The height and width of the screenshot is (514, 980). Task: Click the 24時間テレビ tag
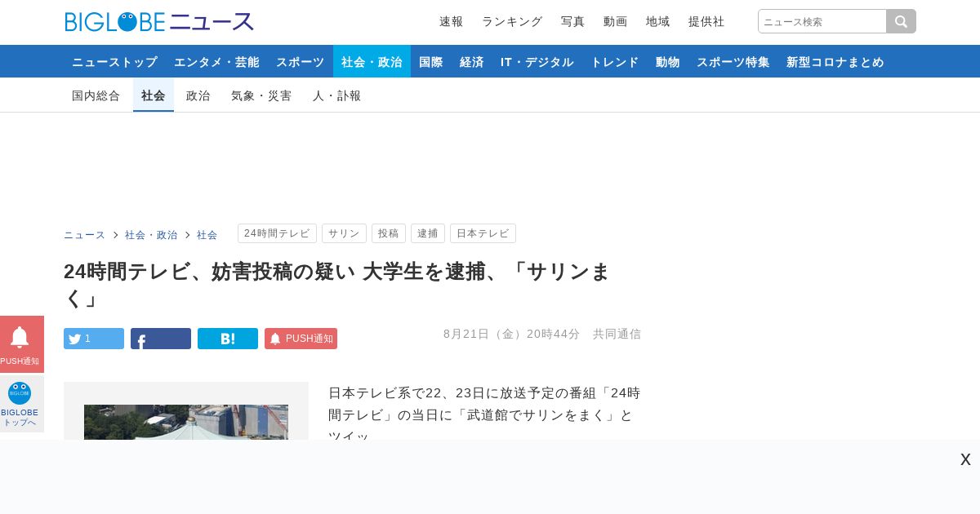pos(277,233)
